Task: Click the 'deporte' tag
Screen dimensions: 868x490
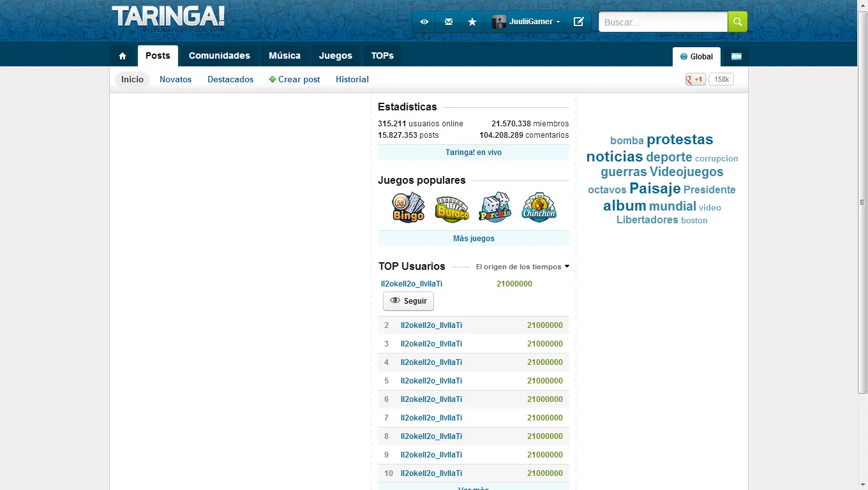Action: pos(669,157)
